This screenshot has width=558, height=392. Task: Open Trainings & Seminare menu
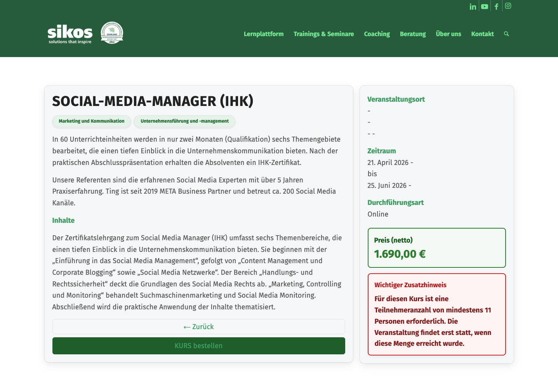(x=323, y=34)
